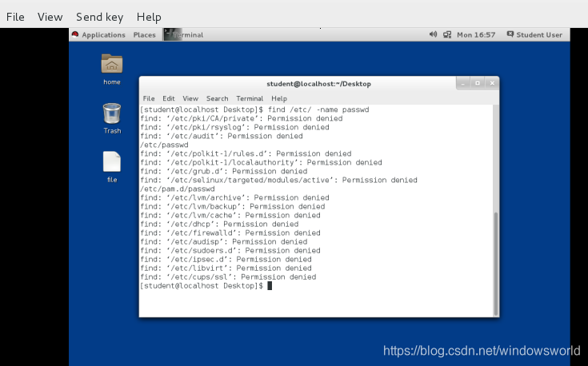Click the '/etc/firewalld' permission denied line
Image resolution: width=588 pixels, height=366 pixels.
230,233
